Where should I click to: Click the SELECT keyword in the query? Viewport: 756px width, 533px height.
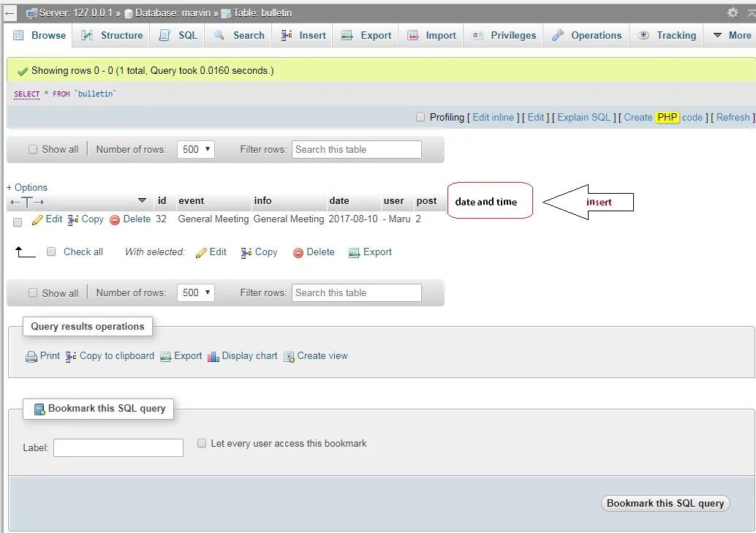26,94
